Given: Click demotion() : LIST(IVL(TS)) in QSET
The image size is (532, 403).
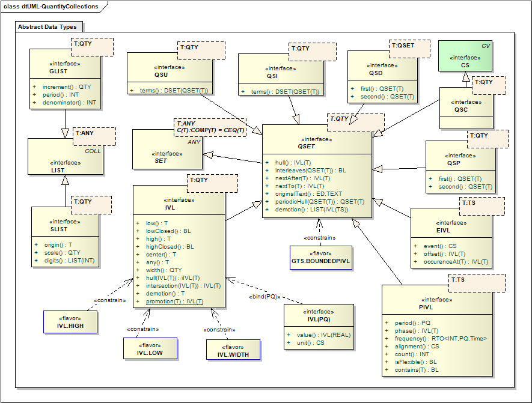Looking at the screenshot, I should pyautogui.click(x=311, y=209).
